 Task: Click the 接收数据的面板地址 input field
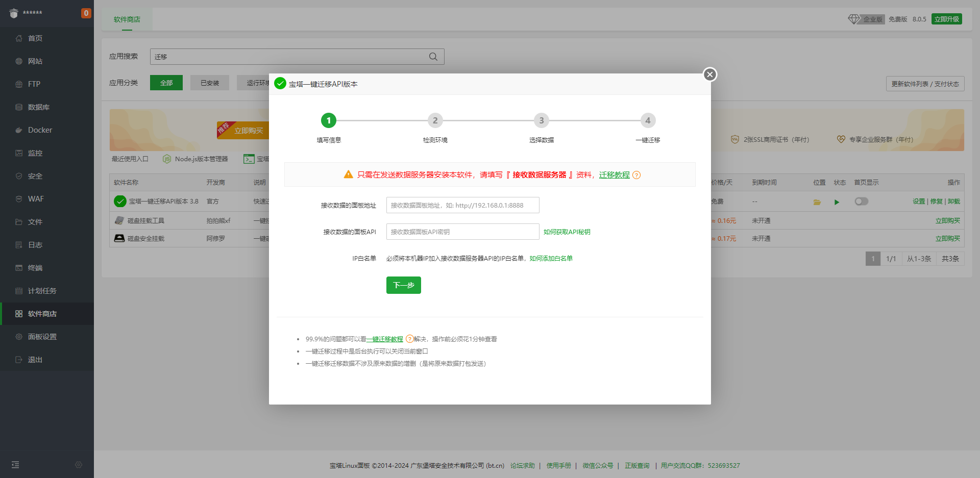463,205
